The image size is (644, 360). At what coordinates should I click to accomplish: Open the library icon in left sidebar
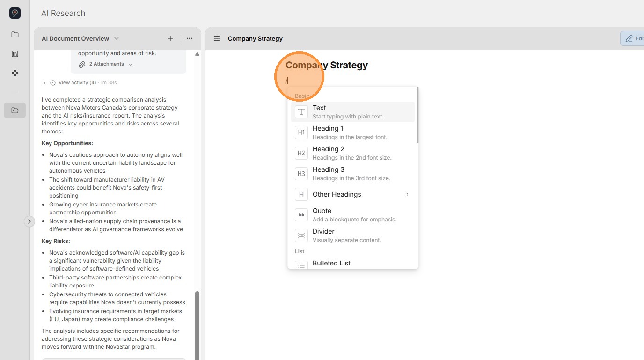pos(15,54)
